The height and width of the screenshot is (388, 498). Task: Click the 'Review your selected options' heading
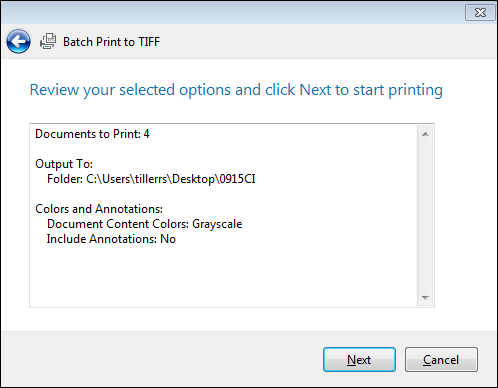point(236,90)
